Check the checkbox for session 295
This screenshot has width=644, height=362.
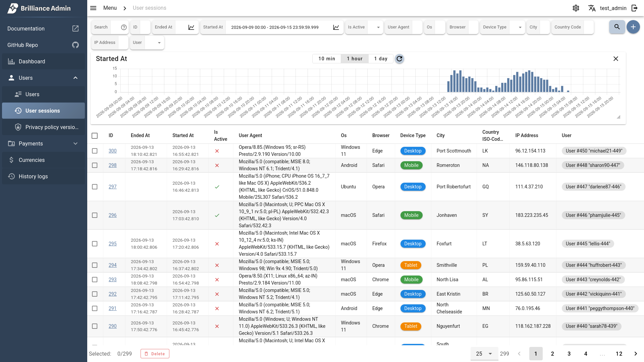[95, 244]
